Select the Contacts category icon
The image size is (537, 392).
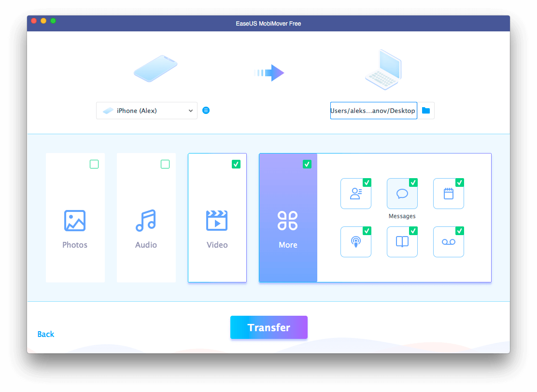click(x=356, y=194)
